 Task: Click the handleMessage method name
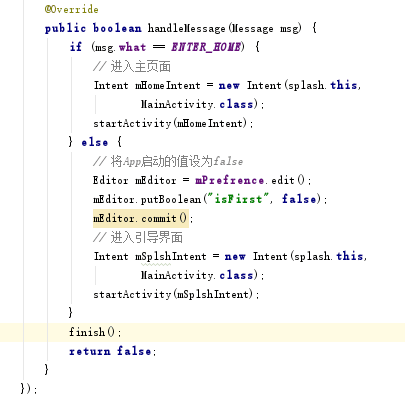tap(187, 28)
